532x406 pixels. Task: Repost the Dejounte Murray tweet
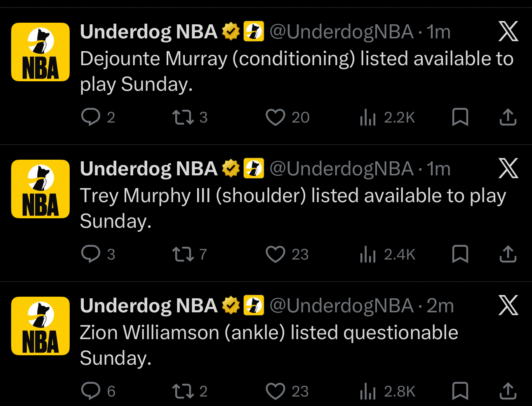click(x=183, y=118)
